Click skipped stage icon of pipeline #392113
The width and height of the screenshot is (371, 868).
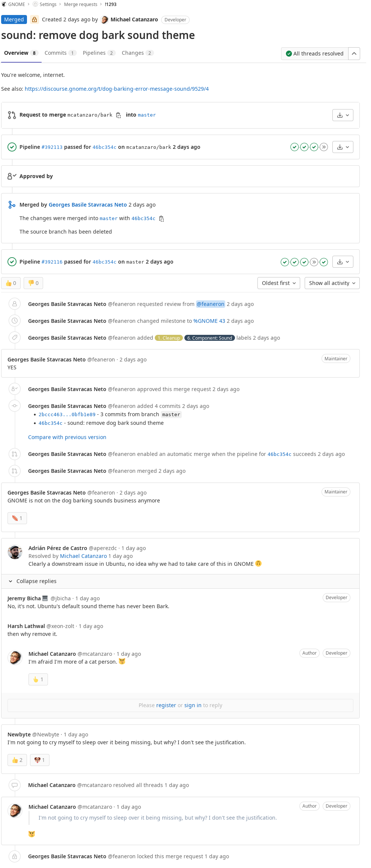coord(324,147)
